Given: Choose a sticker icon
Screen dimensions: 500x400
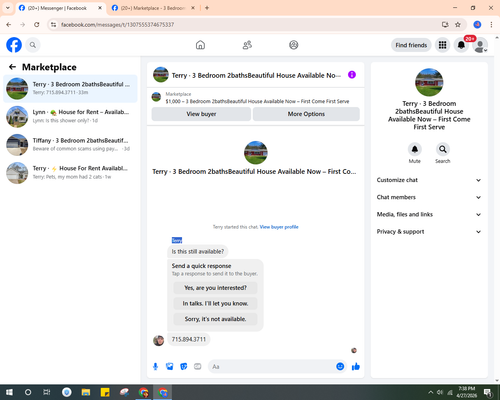Looking at the screenshot, I should pos(184,367).
